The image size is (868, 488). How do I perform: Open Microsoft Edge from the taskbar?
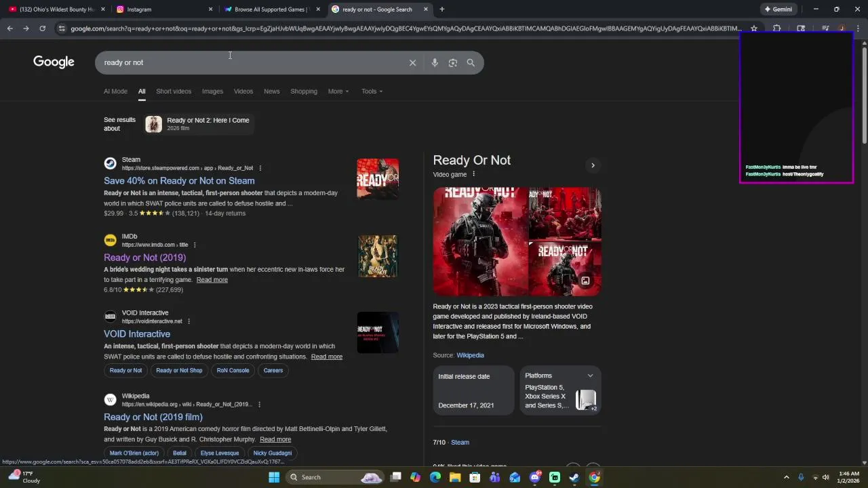coord(435,477)
